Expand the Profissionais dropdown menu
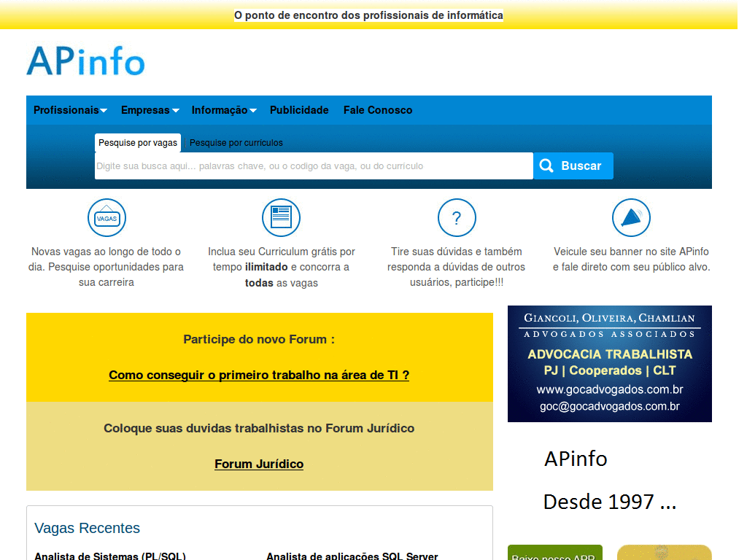The image size is (747, 560). pyautogui.click(x=70, y=110)
